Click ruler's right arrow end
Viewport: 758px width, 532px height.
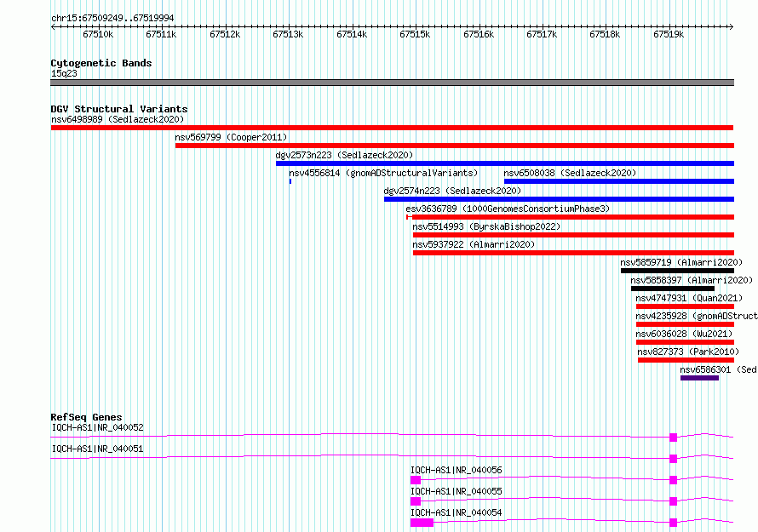click(x=731, y=27)
